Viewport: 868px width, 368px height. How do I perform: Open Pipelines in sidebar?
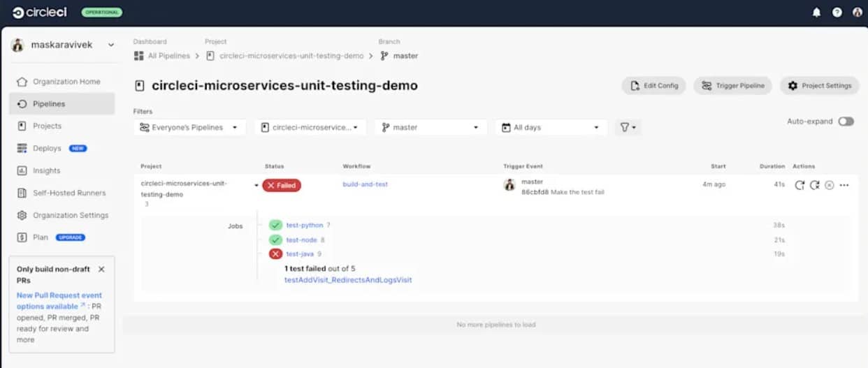(62, 104)
